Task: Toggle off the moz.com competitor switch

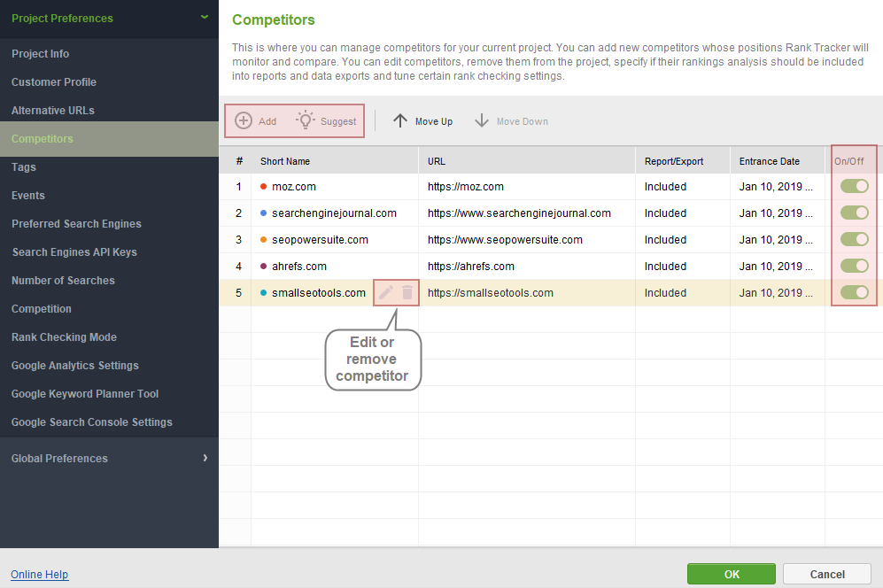Action: point(855,186)
